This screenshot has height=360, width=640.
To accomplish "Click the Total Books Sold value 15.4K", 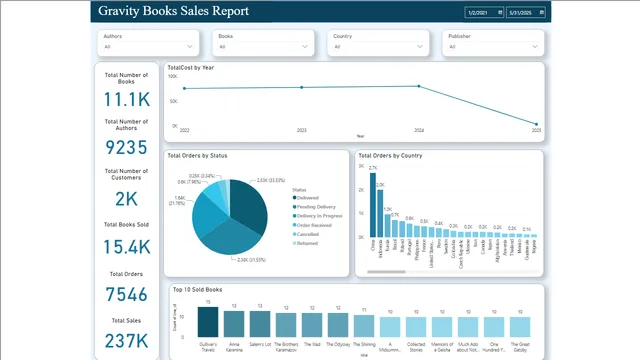I will tap(127, 247).
